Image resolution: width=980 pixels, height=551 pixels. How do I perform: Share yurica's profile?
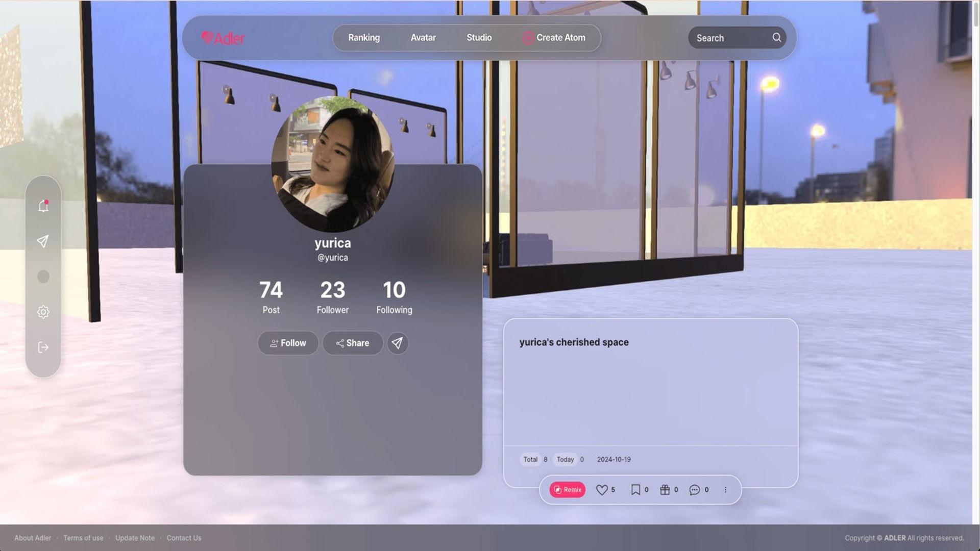click(352, 343)
